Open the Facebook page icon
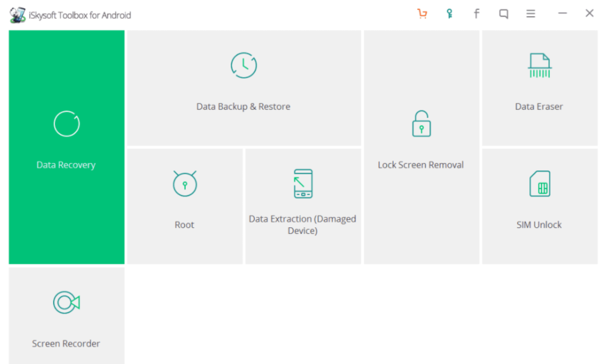 click(x=476, y=14)
